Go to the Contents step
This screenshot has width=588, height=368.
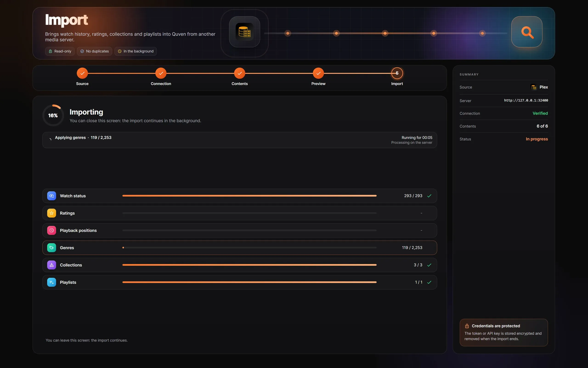[240, 73]
